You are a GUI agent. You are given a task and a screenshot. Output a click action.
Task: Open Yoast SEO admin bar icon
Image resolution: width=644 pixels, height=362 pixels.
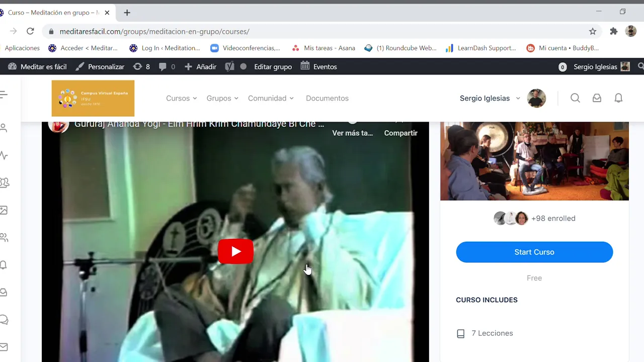click(230, 66)
